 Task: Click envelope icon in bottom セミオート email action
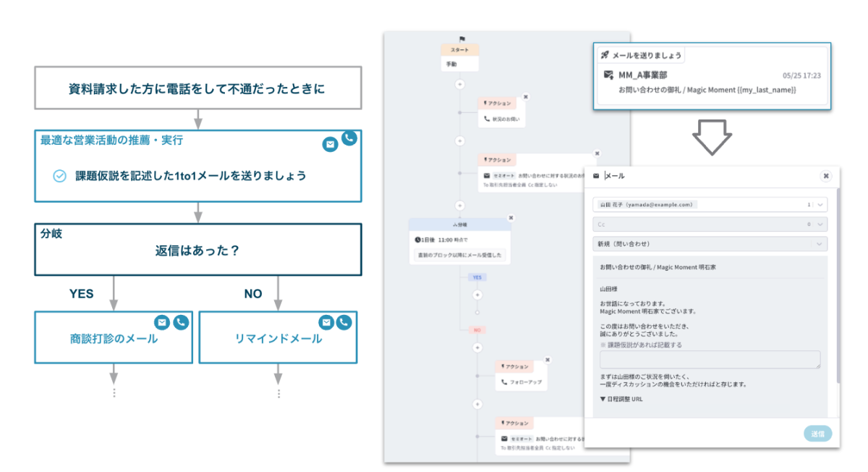coord(504,439)
